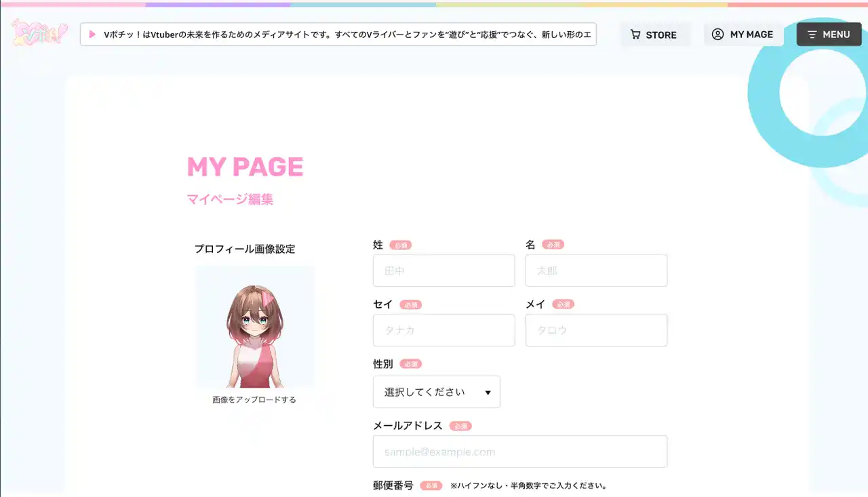Screen dimensions: 868x497
Task: Focus the 姓 input field
Action: (x=444, y=271)
